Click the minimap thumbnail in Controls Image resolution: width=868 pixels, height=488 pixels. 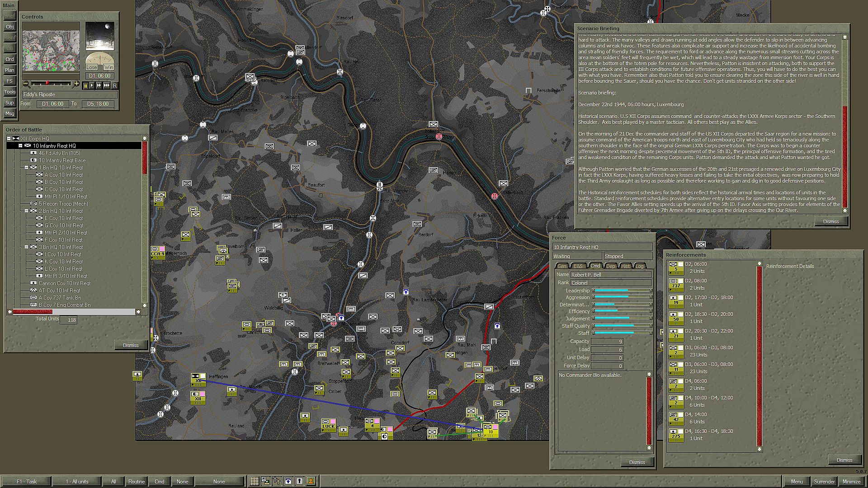pos(51,51)
